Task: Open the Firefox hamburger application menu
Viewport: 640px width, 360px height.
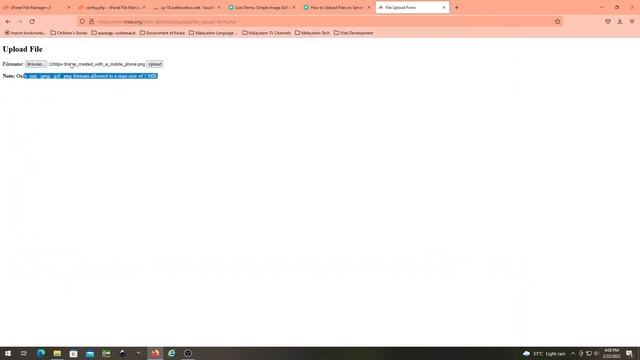Action: coord(632,21)
